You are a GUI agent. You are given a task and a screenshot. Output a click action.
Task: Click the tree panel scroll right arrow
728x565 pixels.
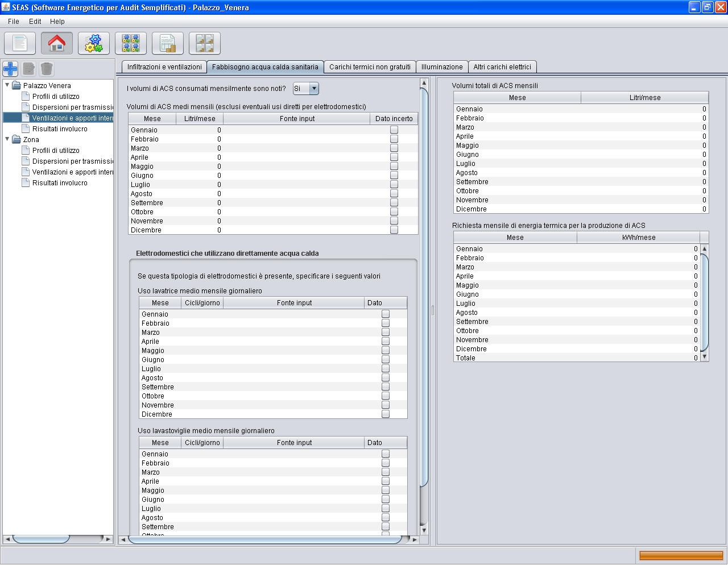pyautogui.click(x=109, y=539)
